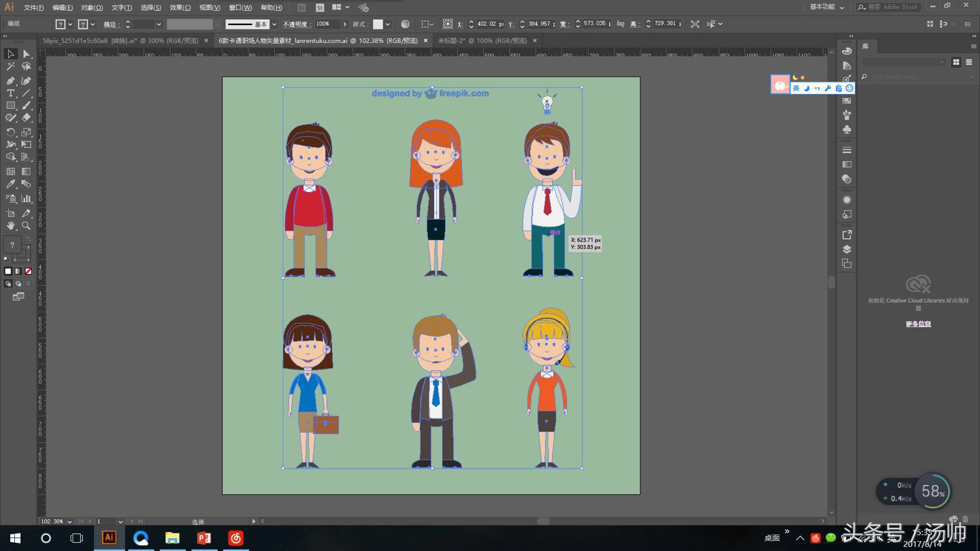
Task: Select the Width/Warp tool
Action: [x=11, y=144]
